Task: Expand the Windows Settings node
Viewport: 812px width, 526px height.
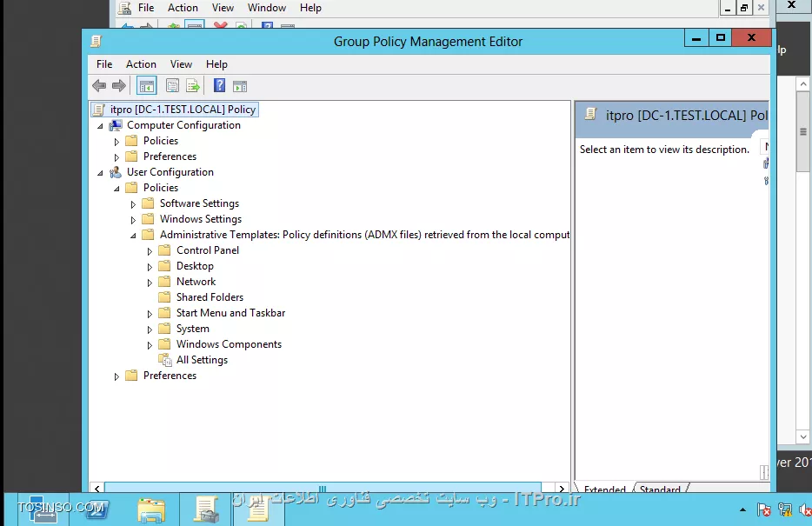Action: pyautogui.click(x=133, y=219)
